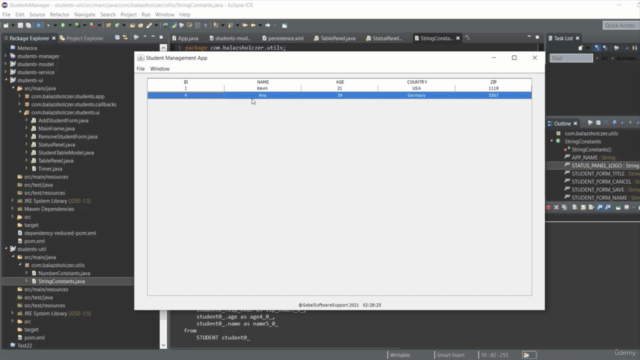Select STUDENT_FORM_TITLE in the Outline view

point(598,173)
